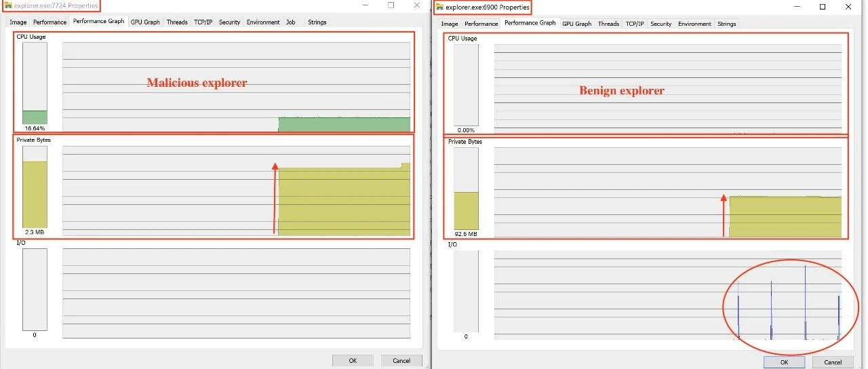
Task: Click explorer.exe:6900 Properties title text
Action: tap(488, 7)
